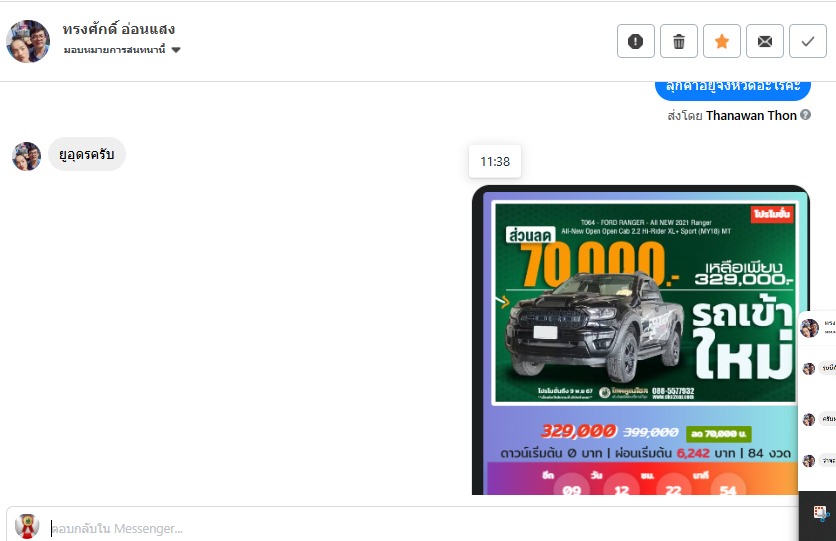Mark conversation done with checkmark icon
836x541 pixels.
pos(808,41)
